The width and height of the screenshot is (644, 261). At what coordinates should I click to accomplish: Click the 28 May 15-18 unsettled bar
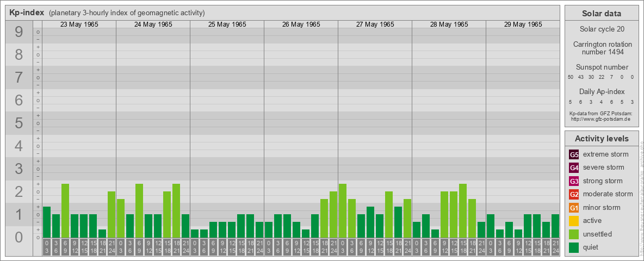(x=463, y=210)
